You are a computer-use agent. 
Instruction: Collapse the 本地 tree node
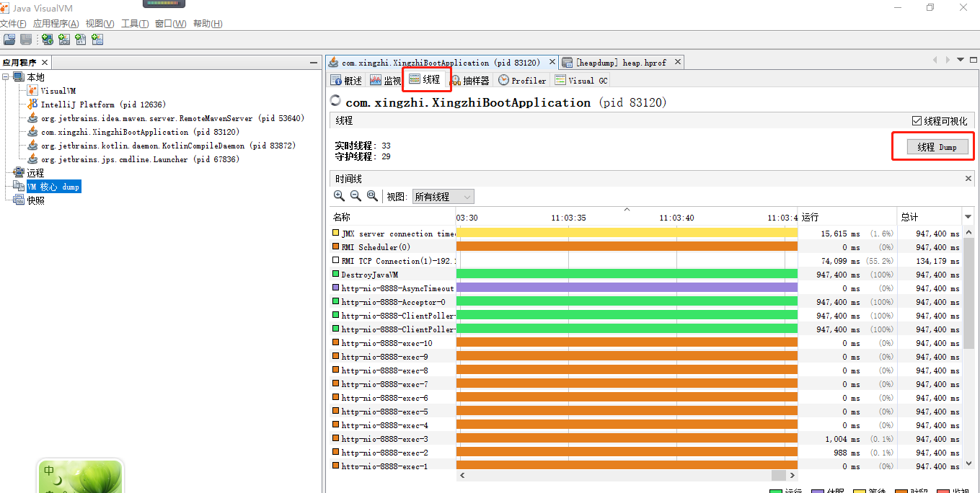point(6,77)
